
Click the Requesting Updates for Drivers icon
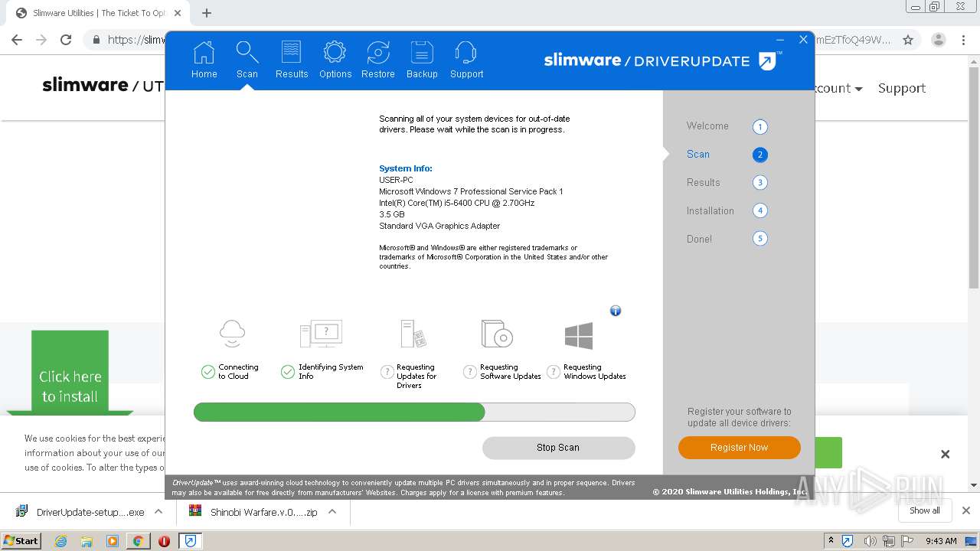pyautogui.click(x=413, y=334)
